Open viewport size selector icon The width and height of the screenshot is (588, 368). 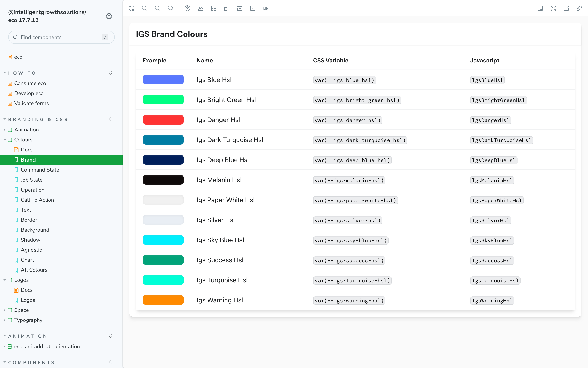226,8
